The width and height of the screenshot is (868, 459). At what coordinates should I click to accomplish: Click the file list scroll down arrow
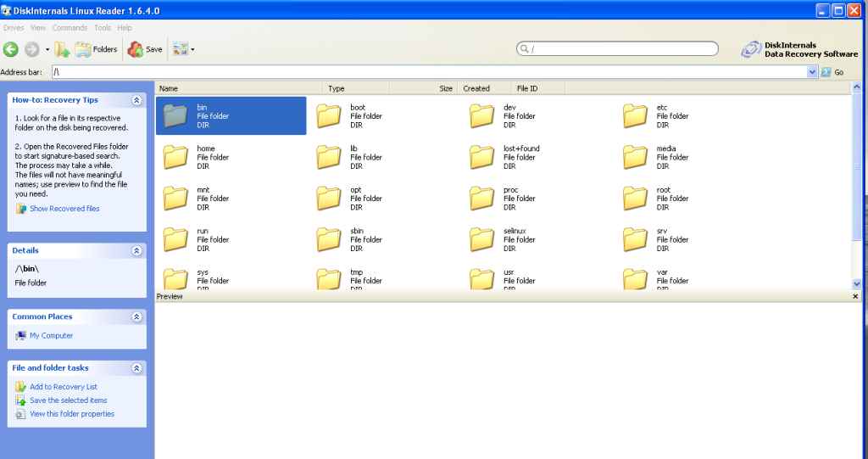(x=856, y=284)
